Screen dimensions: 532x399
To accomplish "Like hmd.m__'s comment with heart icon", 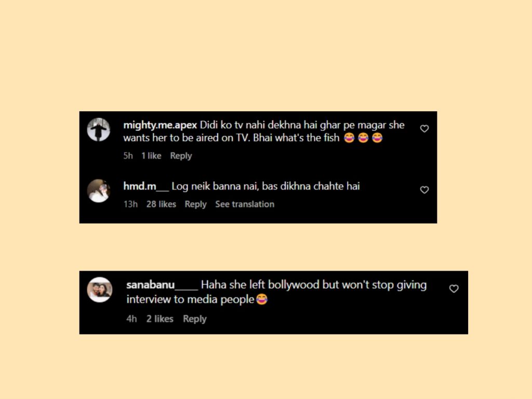I will coord(424,190).
